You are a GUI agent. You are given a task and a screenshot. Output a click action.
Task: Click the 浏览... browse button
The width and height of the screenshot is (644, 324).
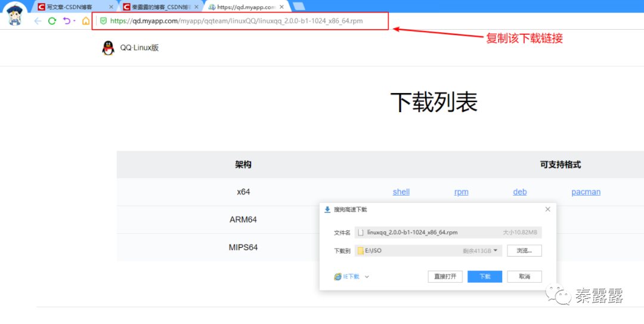525,251
